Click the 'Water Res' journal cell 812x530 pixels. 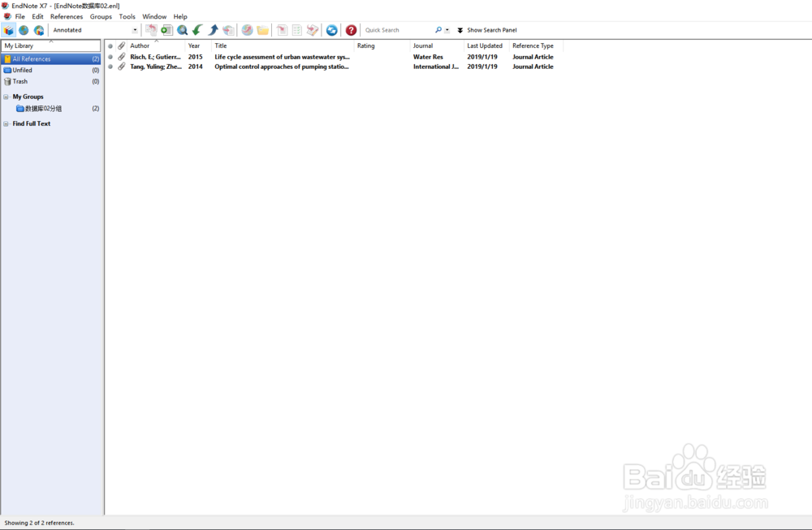coord(428,57)
